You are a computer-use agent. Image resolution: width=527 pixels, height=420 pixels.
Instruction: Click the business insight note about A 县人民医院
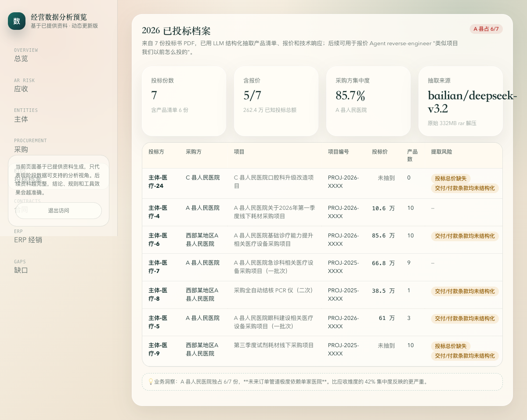coord(322,382)
